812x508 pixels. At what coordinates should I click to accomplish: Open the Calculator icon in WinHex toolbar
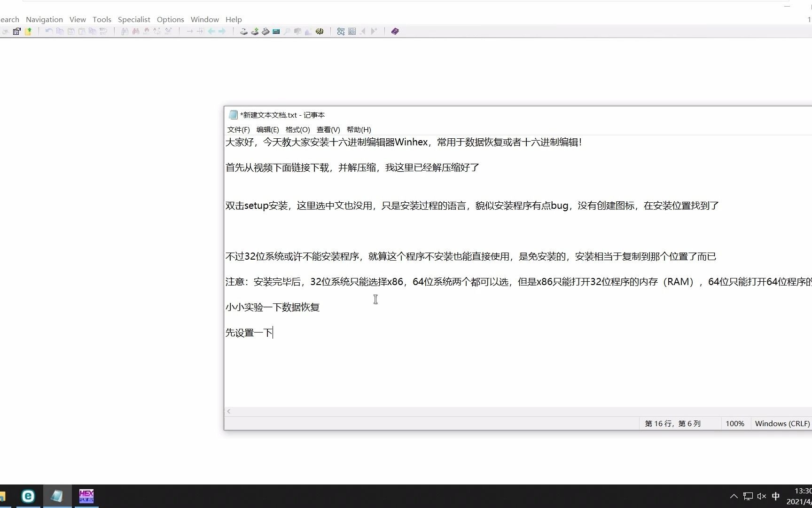tap(276, 32)
